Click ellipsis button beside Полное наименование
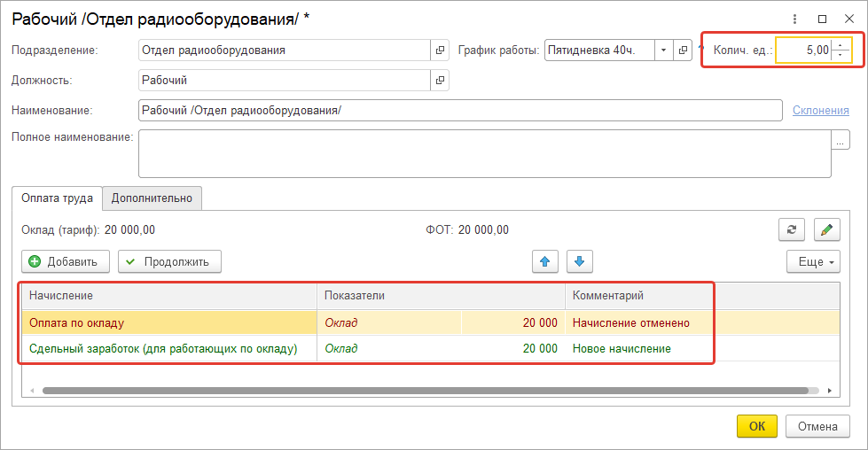This screenshot has height=450, width=868. click(840, 141)
